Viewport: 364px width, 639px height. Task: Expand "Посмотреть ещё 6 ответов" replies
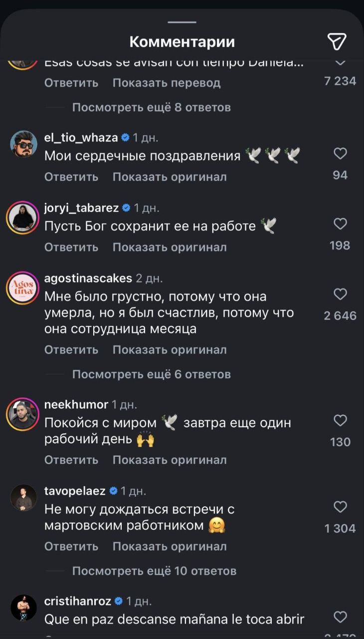click(x=151, y=374)
